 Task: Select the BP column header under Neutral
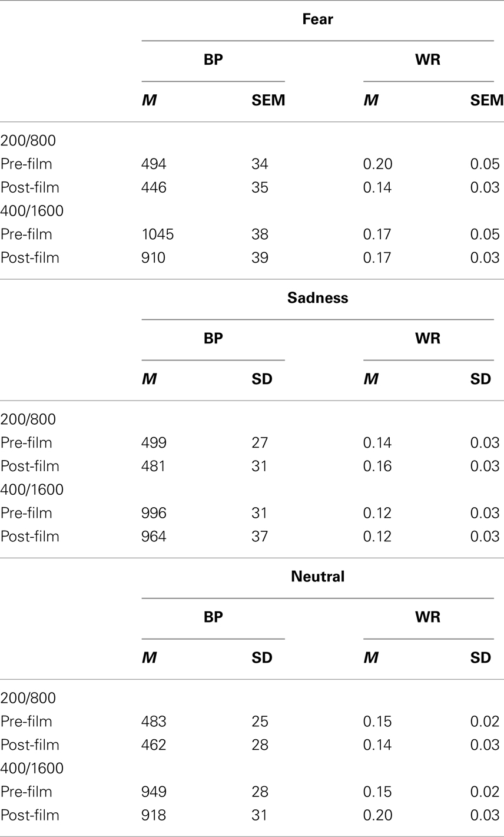click(213, 617)
